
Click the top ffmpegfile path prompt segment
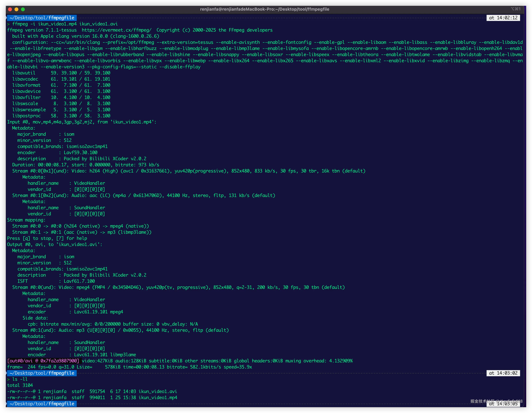pos(42,18)
